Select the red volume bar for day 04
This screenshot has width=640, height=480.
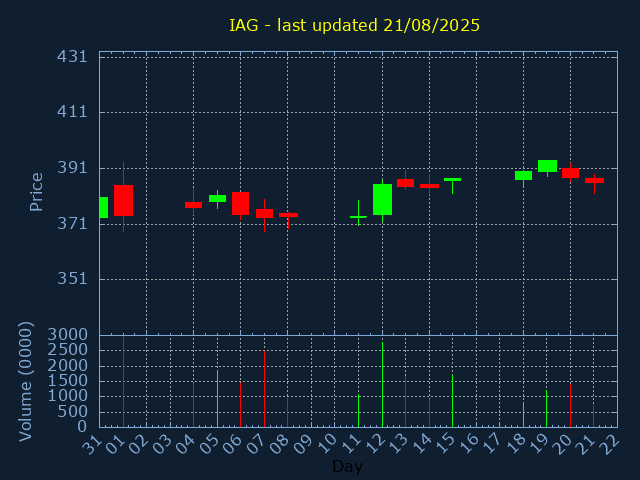click(193, 405)
